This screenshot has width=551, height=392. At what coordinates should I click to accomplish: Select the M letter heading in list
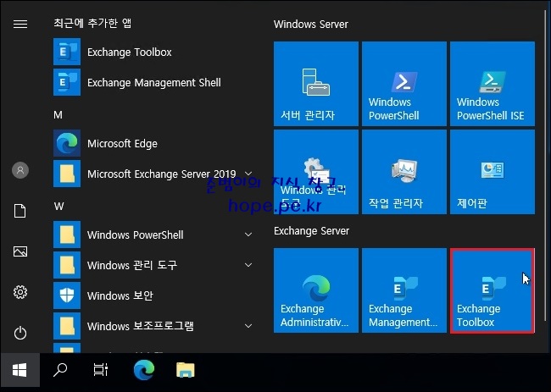(58, 115)
